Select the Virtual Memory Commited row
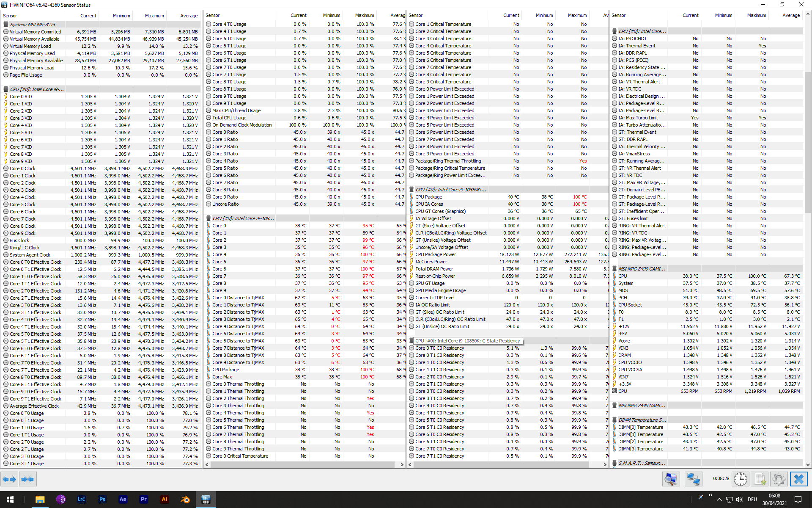812x508 pixels. coord(101,32)
